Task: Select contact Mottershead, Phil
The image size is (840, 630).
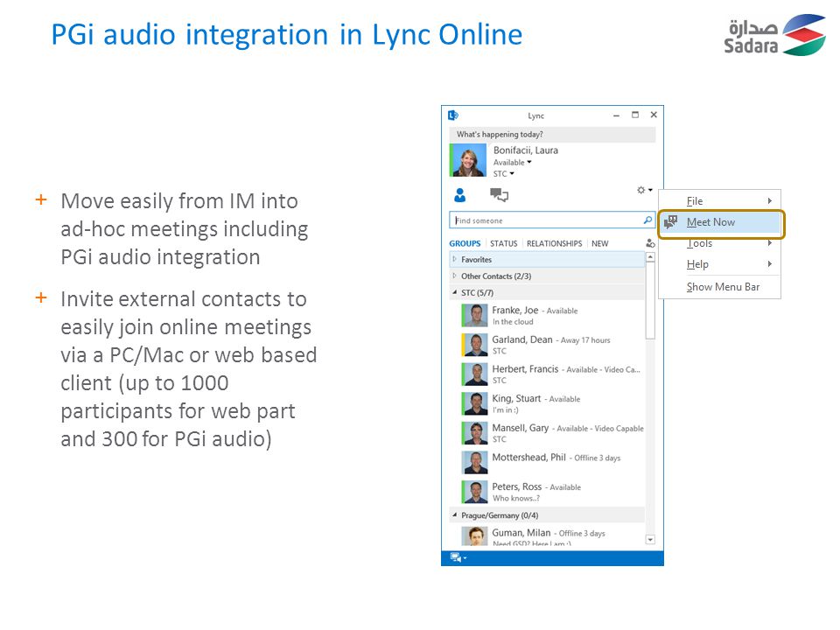Action: [x=547, y=463]
